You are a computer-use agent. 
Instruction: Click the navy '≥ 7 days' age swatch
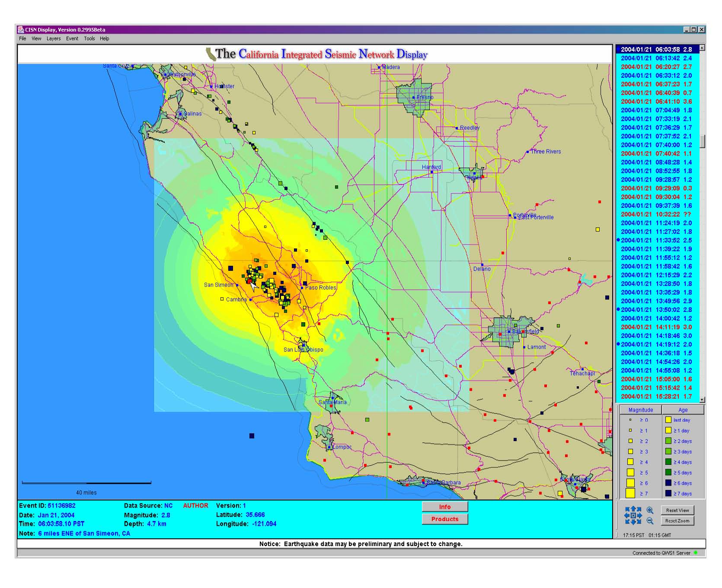click(x=668, y=493)
